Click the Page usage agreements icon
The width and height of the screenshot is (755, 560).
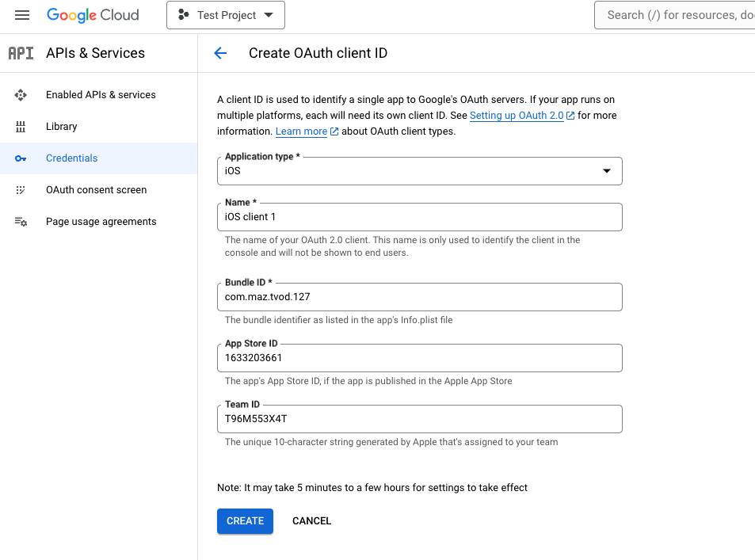[x=21, y=222]
